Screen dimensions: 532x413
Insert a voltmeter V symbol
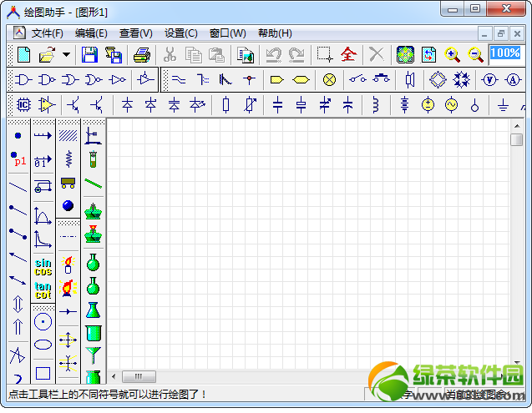[489, 80]
